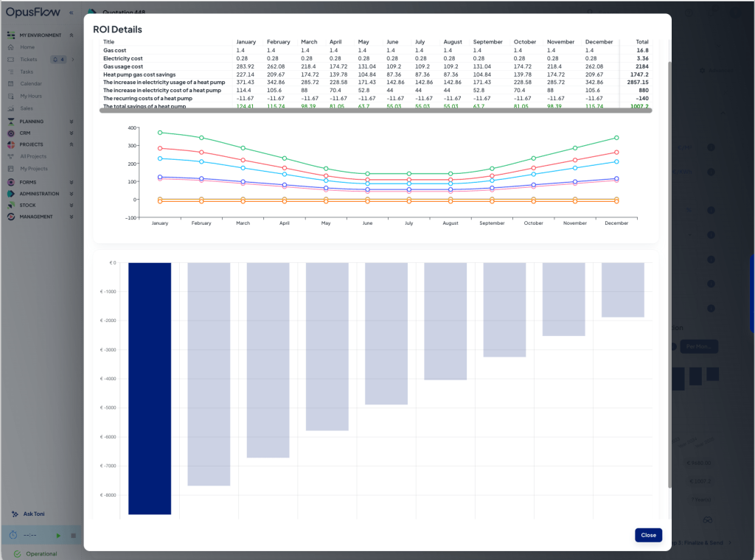The image size is (755, 560).
Task: Expand the Management section chevron
Action: [72, 217]
